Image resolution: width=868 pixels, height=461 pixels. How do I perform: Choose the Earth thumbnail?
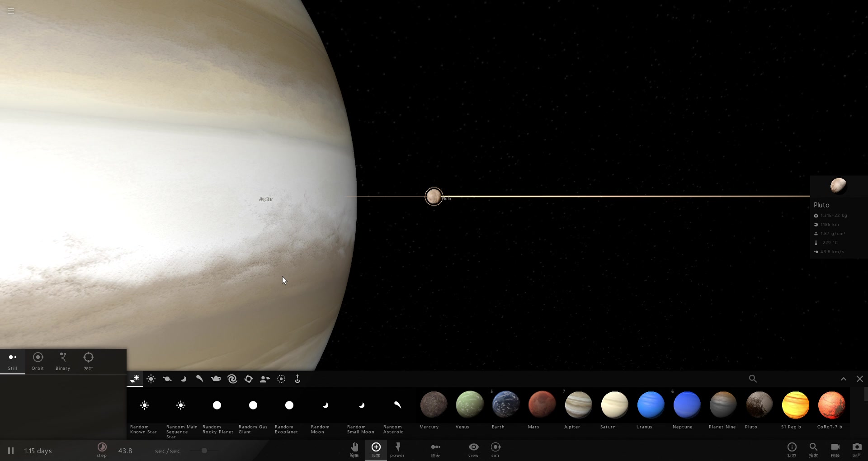[x=506, y=405]
